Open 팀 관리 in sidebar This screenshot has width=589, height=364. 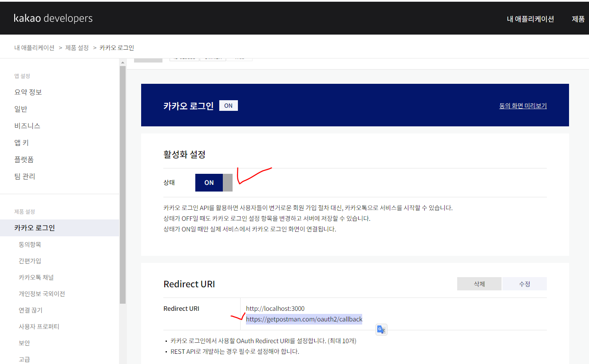click(x=24, y=176)
